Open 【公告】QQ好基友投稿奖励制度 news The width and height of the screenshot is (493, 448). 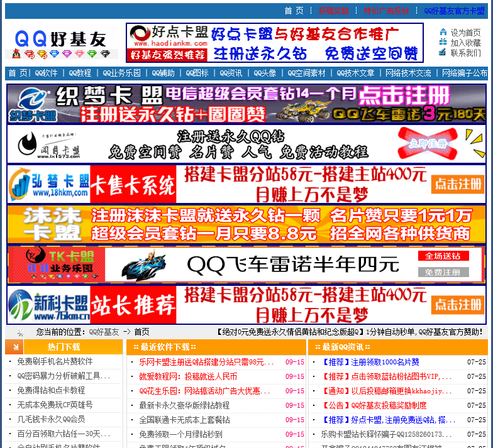374,406
